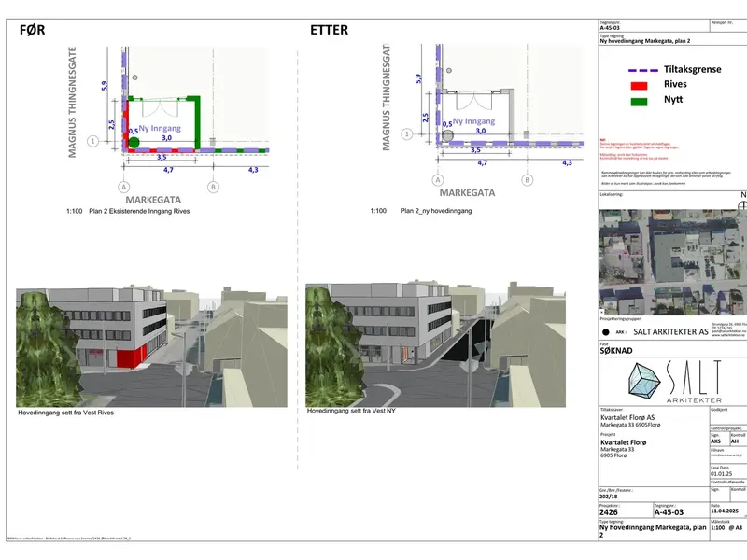Click the grey column circle in ETTER plan
Viewport: 747px width, 560px height.
pos(447,135)
